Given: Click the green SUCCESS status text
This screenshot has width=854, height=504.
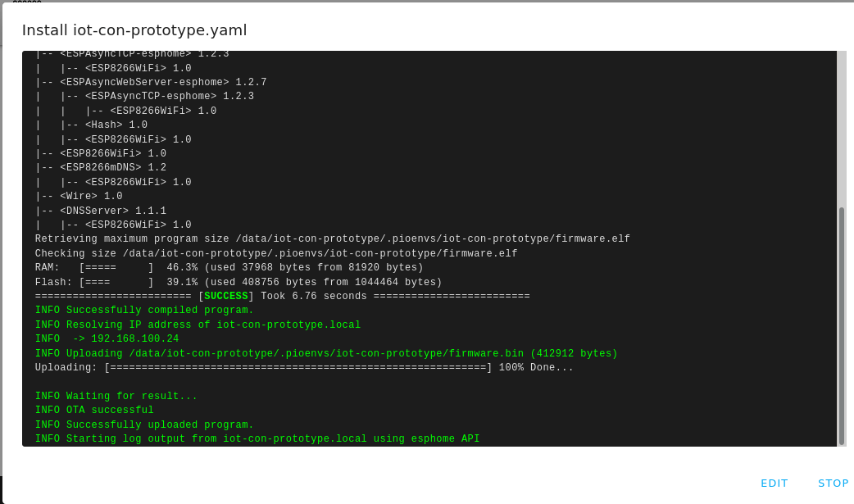Looking at the screenshot, I should pyautogui.click(x=226, y=296).
